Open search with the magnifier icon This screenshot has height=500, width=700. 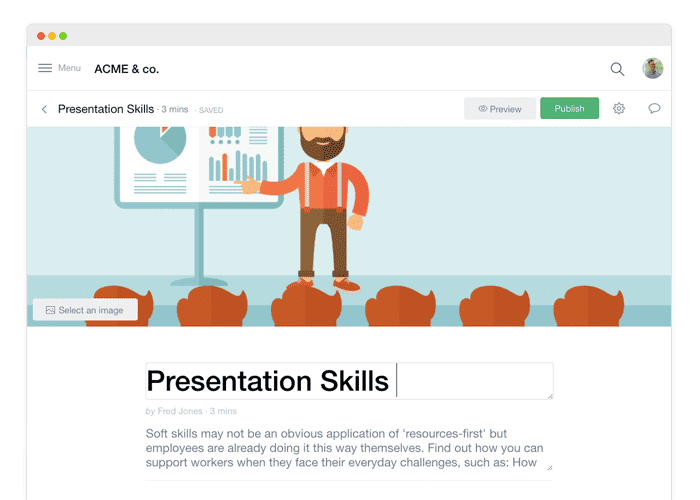(617, 69)
